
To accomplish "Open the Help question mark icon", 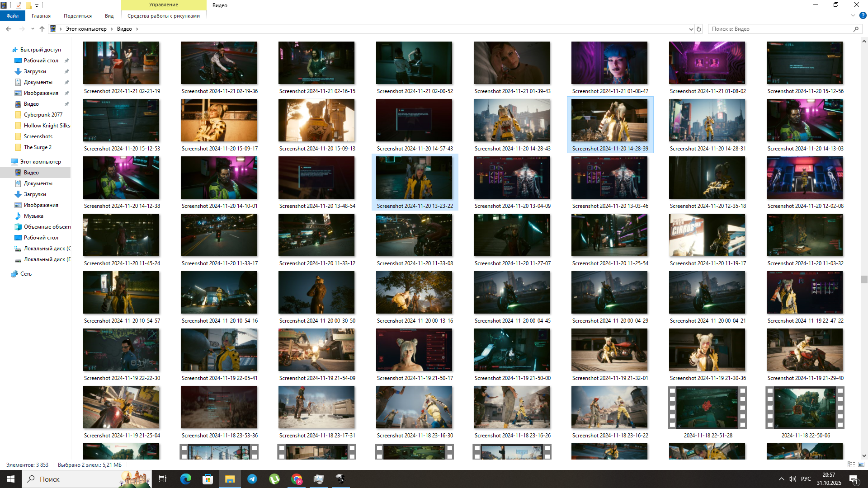I will click(863, 15).
